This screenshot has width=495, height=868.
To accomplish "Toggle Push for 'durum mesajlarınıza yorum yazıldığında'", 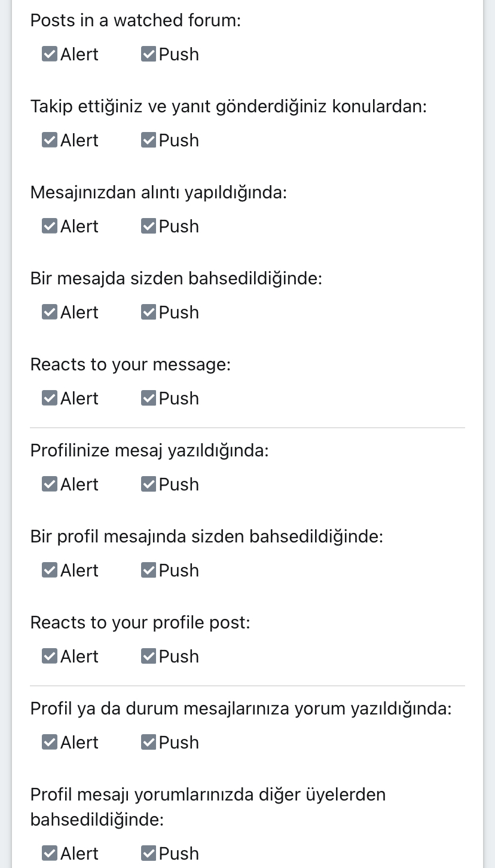I will [148, 743].
